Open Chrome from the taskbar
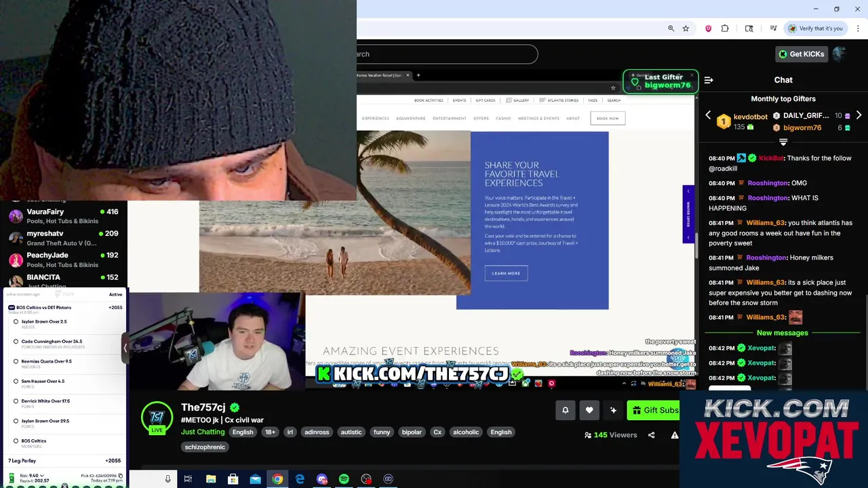 [277, 479]
